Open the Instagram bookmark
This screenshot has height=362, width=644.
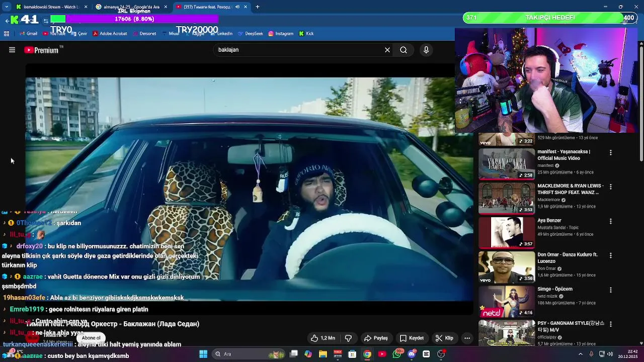[281, 34]
